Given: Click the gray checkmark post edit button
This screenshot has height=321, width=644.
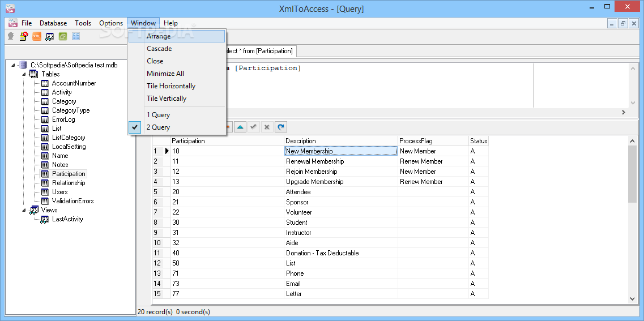Looking at the screenshot, I should click(254, 127).
